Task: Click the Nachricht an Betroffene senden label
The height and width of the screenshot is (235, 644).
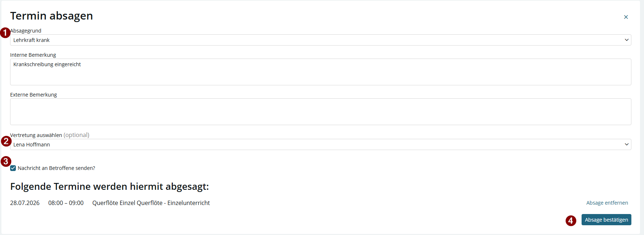Action: pos(56,168)
